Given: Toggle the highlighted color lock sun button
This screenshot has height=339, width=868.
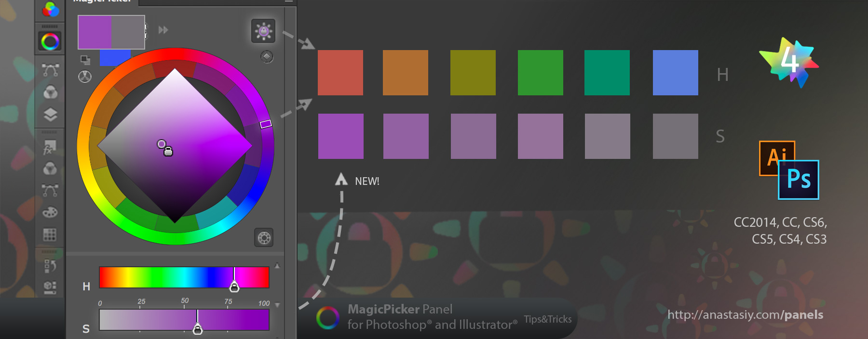Looking at the screenshot, I should coord(263,31).
